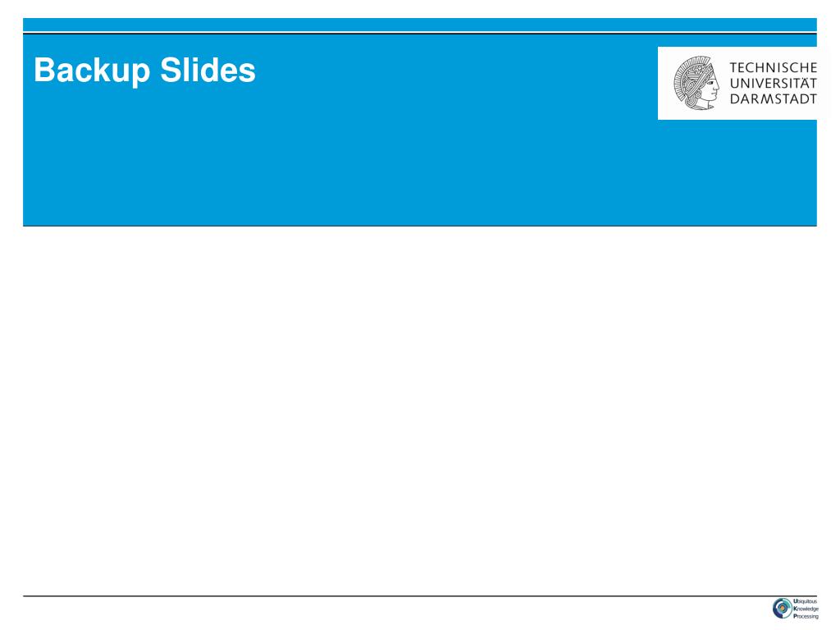
Task: Click the black line under the top blue strip
Action: click(x=420, y=33)
